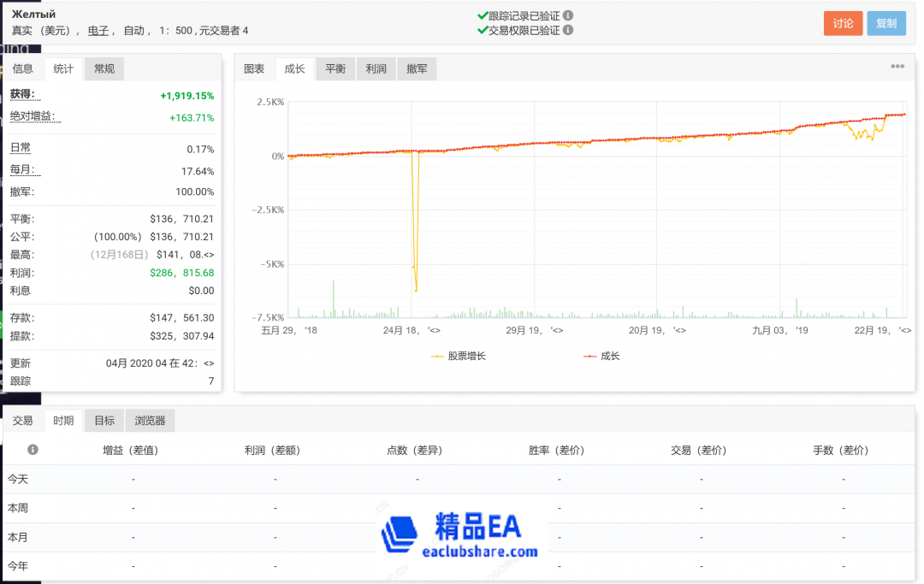Select the 时期 tab

[63, 421]
